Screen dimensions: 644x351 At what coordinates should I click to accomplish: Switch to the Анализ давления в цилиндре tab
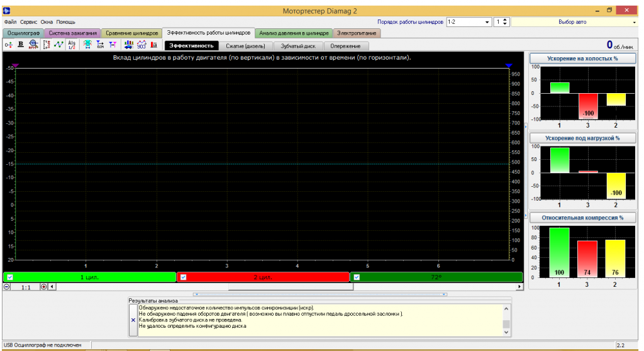[x=294, y=33]
